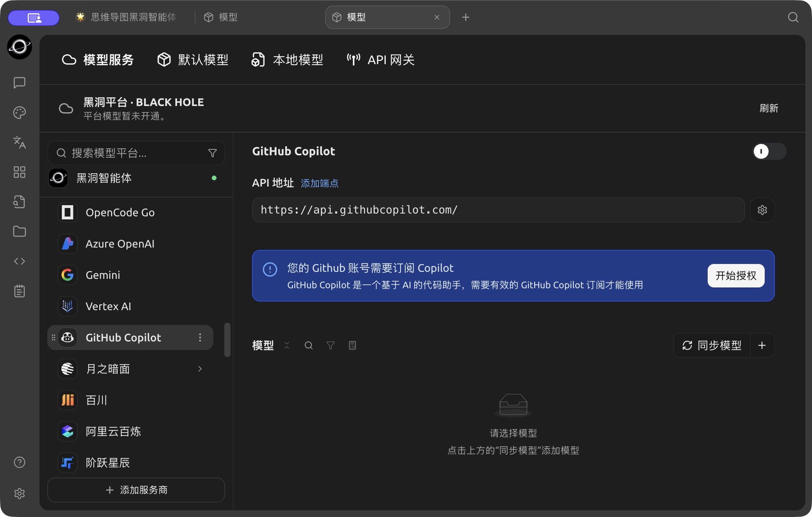Click 刷新 to refresh platform
This screenshot has width=812, height=517.
(x=769, y=108)
